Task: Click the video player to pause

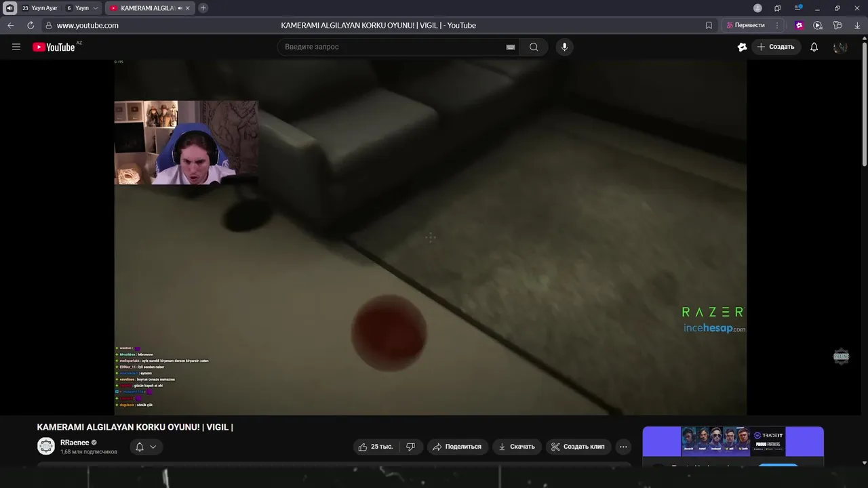Action: [431, 237]
